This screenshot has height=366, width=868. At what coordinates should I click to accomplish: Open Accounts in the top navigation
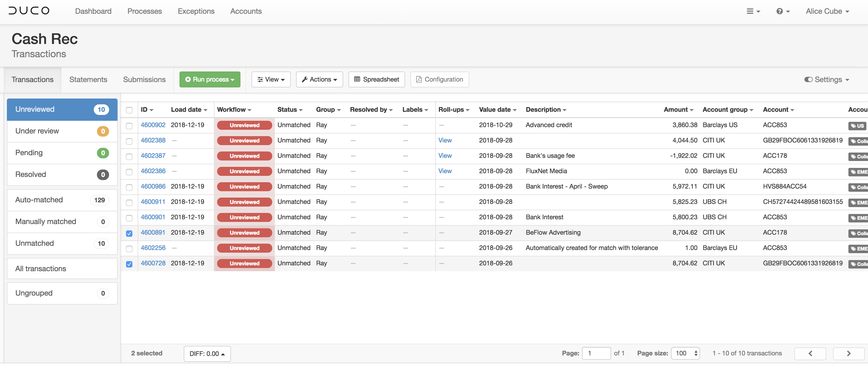click(x=246, y=11)
